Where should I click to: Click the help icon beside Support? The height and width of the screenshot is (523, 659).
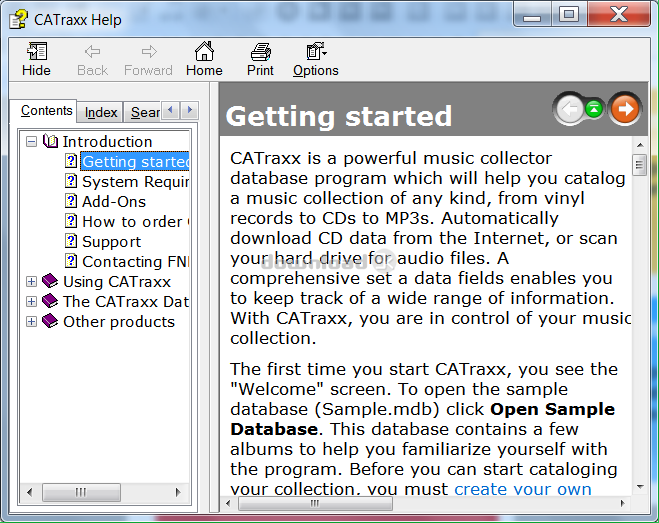click(x=71, y=241)
